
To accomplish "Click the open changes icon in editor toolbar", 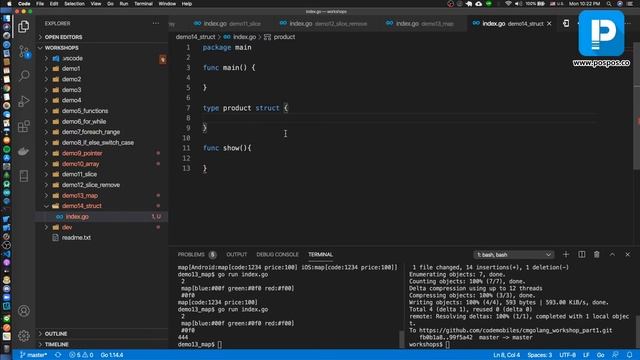I will click(x=566, y=23).
